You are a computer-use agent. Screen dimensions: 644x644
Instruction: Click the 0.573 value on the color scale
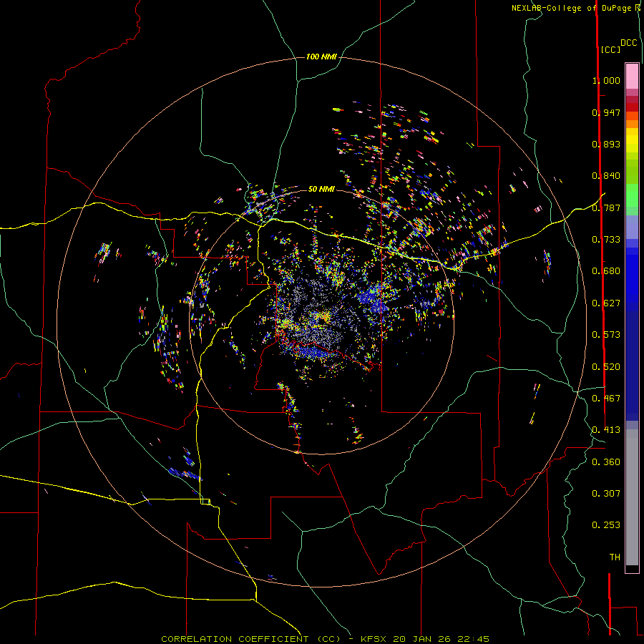click(x=606, y=335)
